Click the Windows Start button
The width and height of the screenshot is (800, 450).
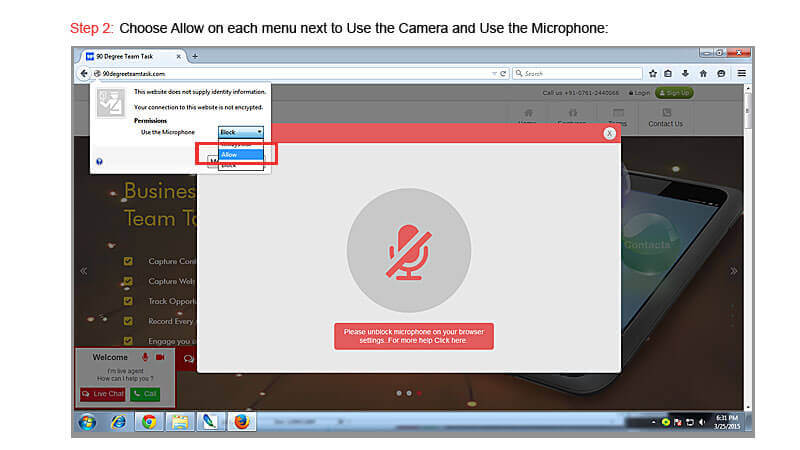coord(85,421)
